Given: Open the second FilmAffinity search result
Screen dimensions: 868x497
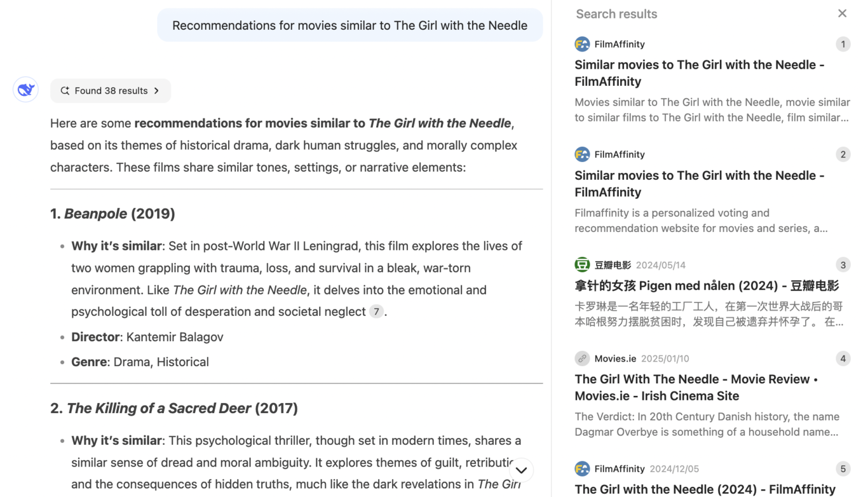Looking at the screenshot, I should point(699,183).
